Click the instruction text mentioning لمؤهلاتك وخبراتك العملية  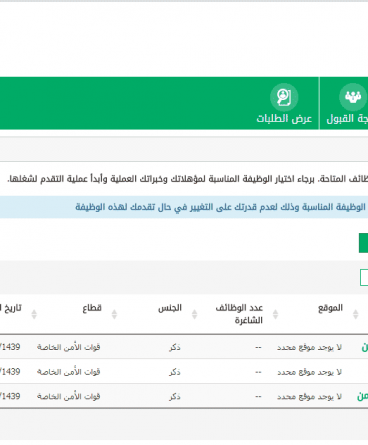tap(187, 179)
